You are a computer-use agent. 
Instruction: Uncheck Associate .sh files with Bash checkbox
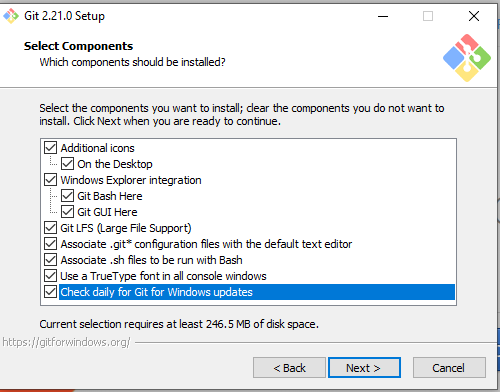(x=50, y=259)
